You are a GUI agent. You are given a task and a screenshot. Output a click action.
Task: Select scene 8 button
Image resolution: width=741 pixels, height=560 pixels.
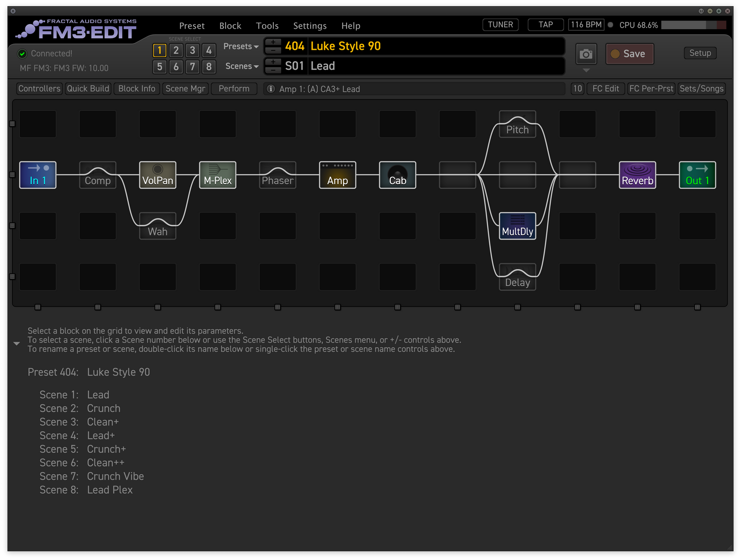click(209, 67)
